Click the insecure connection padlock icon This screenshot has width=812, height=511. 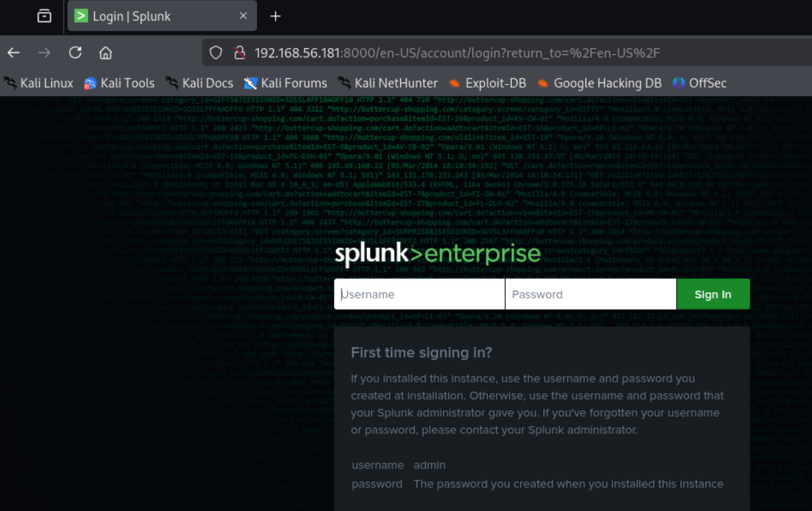[240, 53]
